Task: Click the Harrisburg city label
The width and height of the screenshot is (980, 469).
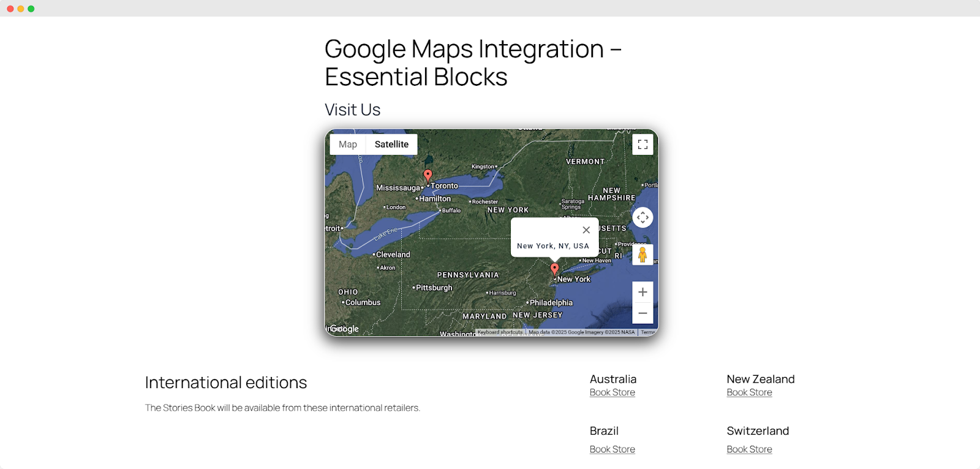Action: tap(503, 293)
